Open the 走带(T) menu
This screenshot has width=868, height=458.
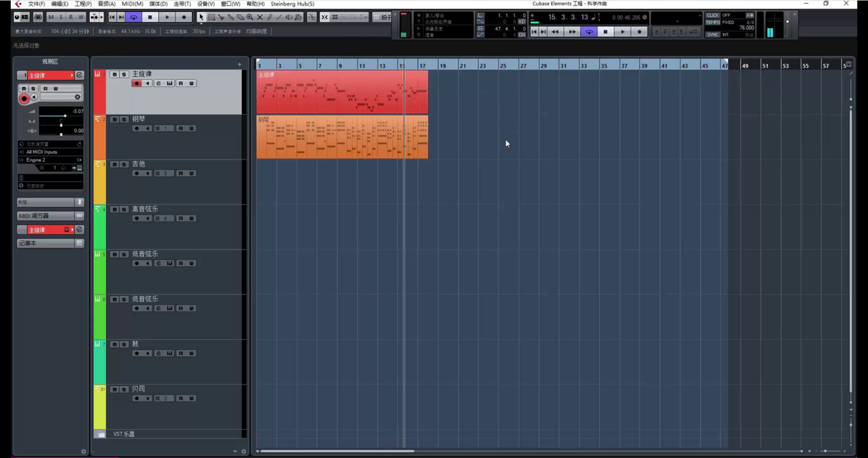tap(182, 4)
